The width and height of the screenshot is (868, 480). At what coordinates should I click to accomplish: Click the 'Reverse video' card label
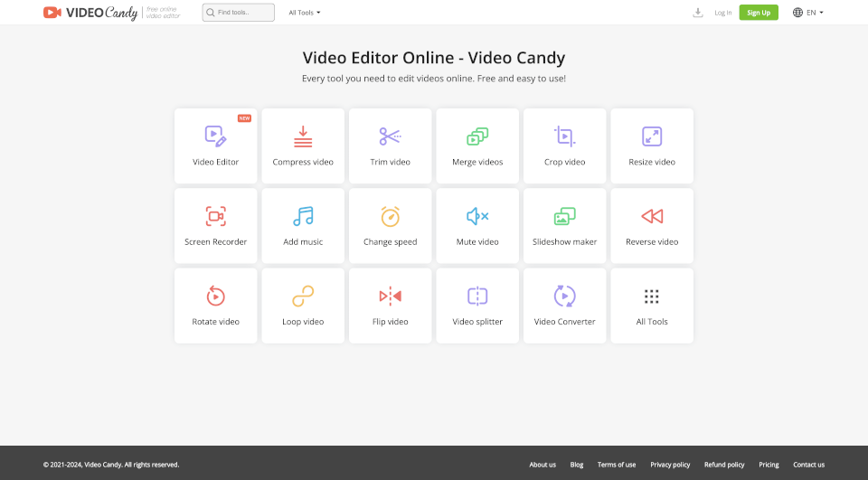point(652,242)
